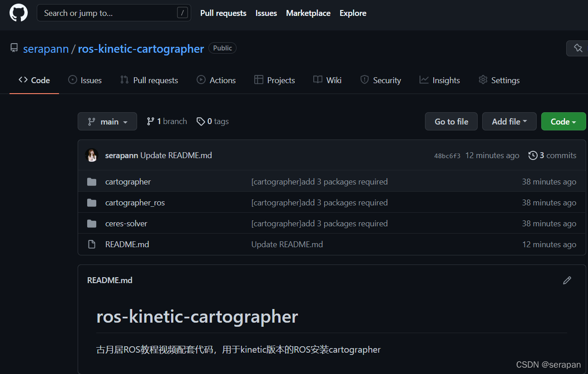The width and height of the screenshot is (588, 374).
Task: Open the ceres-solver folder
Action: coord(126,224)
